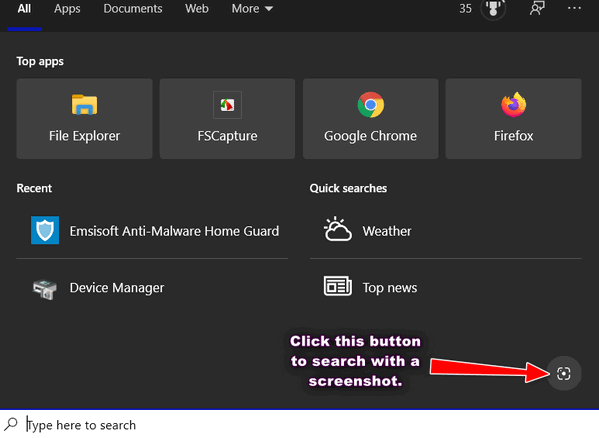599x438 pixels.
Task: Click the Emsisoft shield icon
Action: coord(45,230)
